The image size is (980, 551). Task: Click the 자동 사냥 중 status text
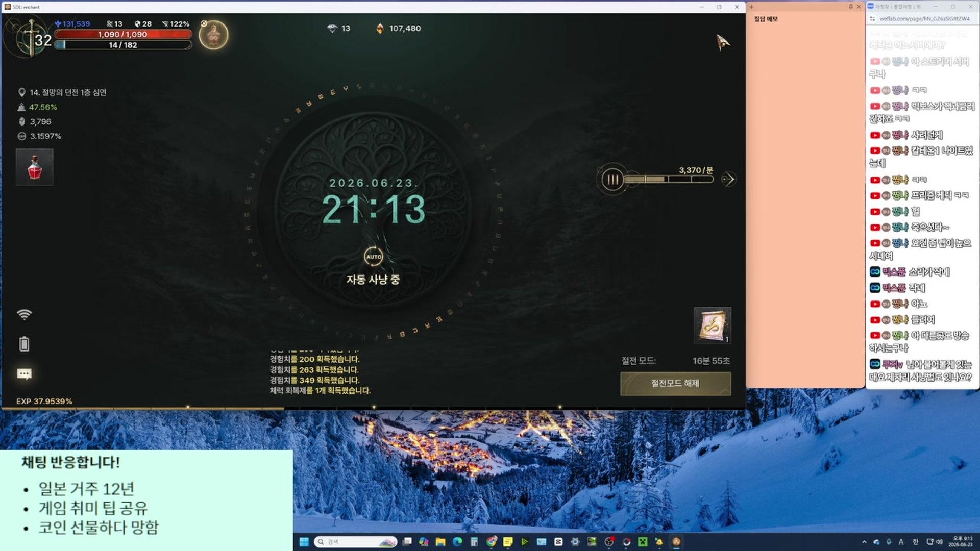(373, 279)
